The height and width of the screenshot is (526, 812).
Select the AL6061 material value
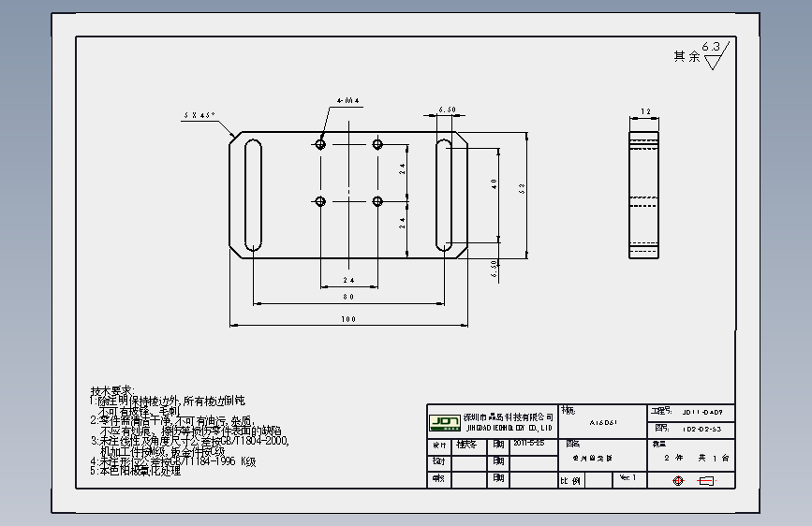coord(603,422)
